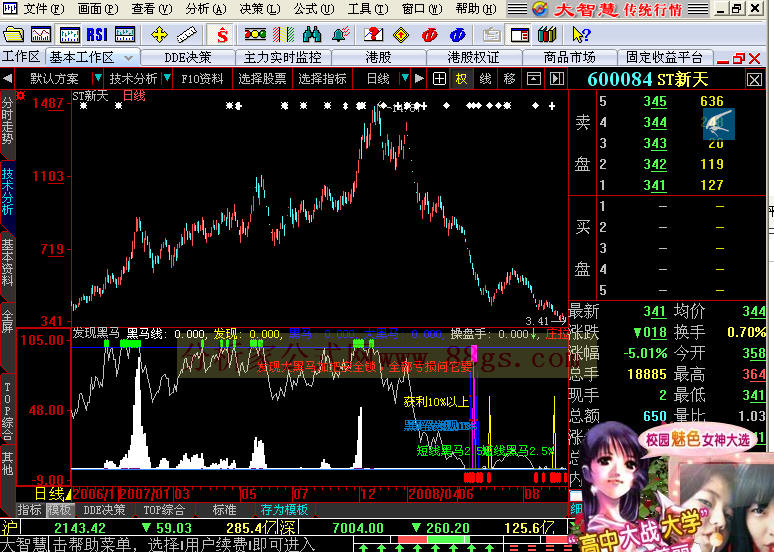This screenshot has width=774, height=552.
Task: Click the plus-in-box crosshair icon
Action: 439,79
